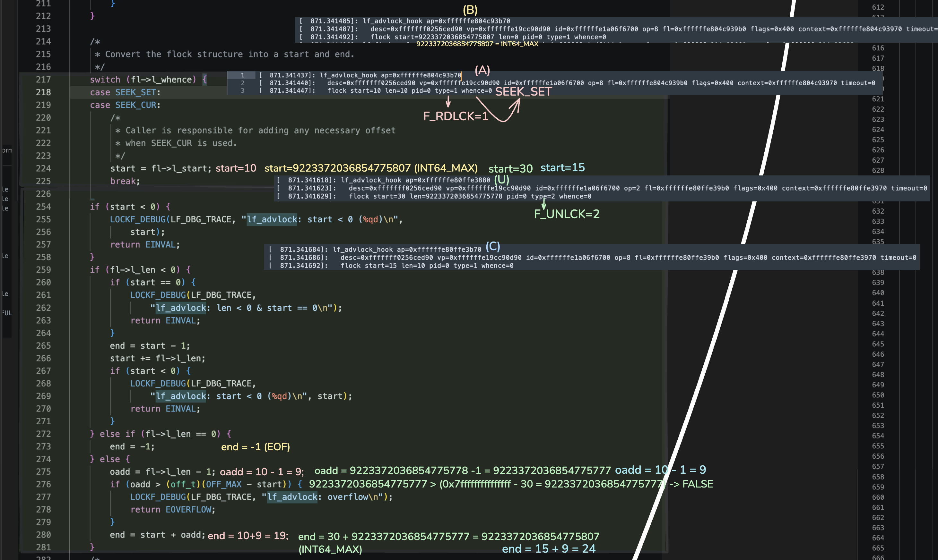Click 'if (oadd > (off_t)(OFF_MAX - start)) {' line
Viewport: 938px width, 560px height.
click(x=206, y=485)
